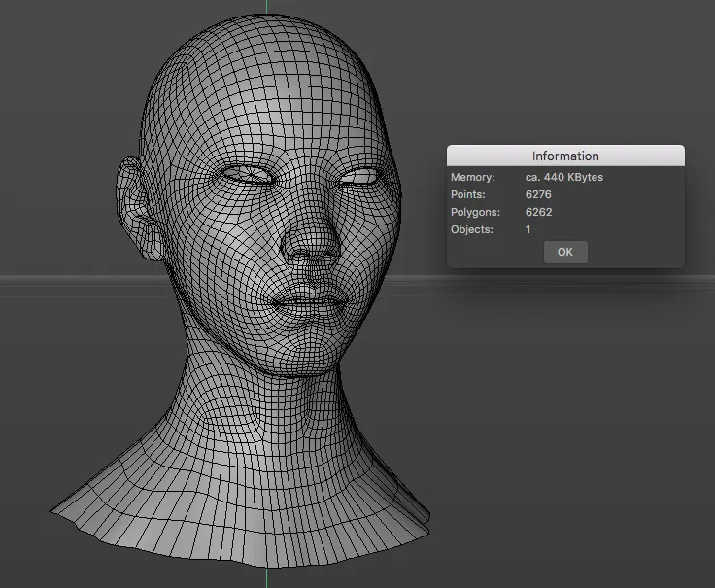Click the Information dialog title bar
The width and height of the screenshot is (715, 588).
point(565,156)
